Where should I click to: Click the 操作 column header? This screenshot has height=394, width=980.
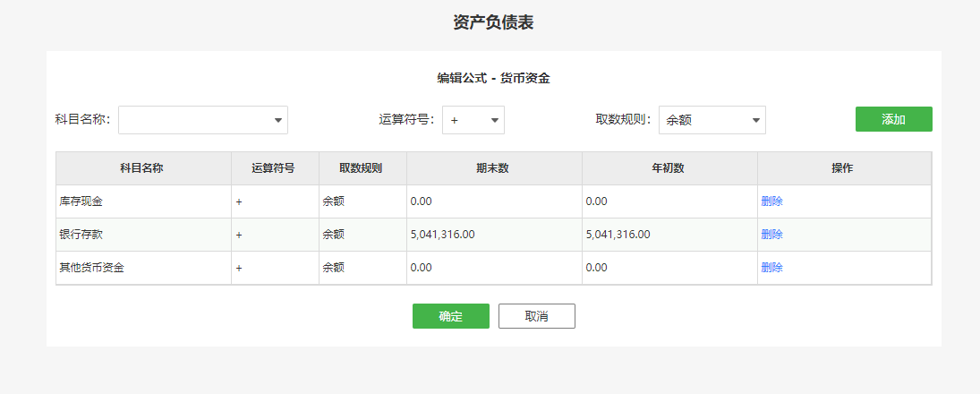[844, 168]
